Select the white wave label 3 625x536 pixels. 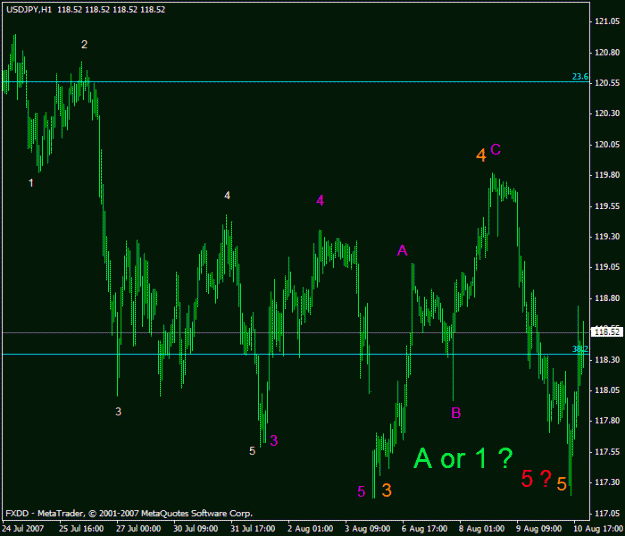click(x=118, y=412)
